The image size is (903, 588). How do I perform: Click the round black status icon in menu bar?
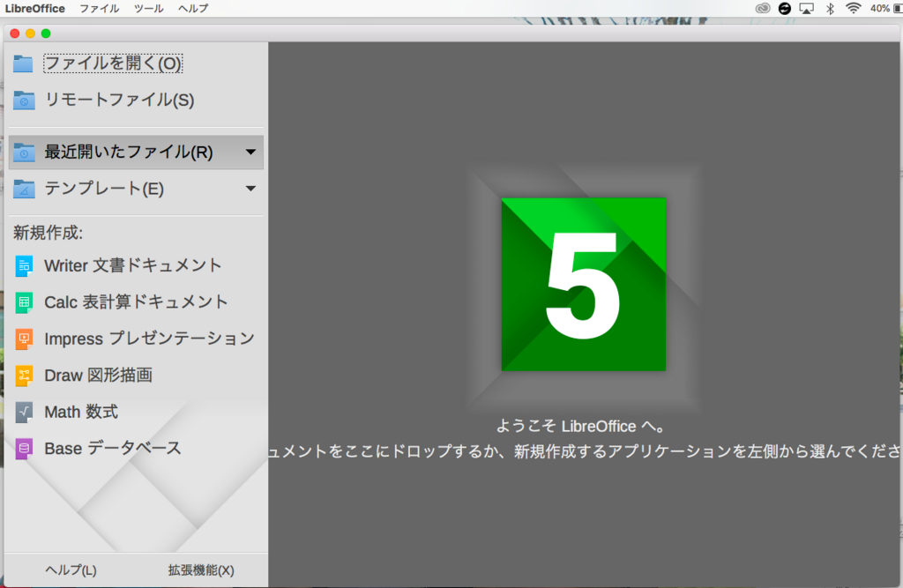tap(784, 8)
